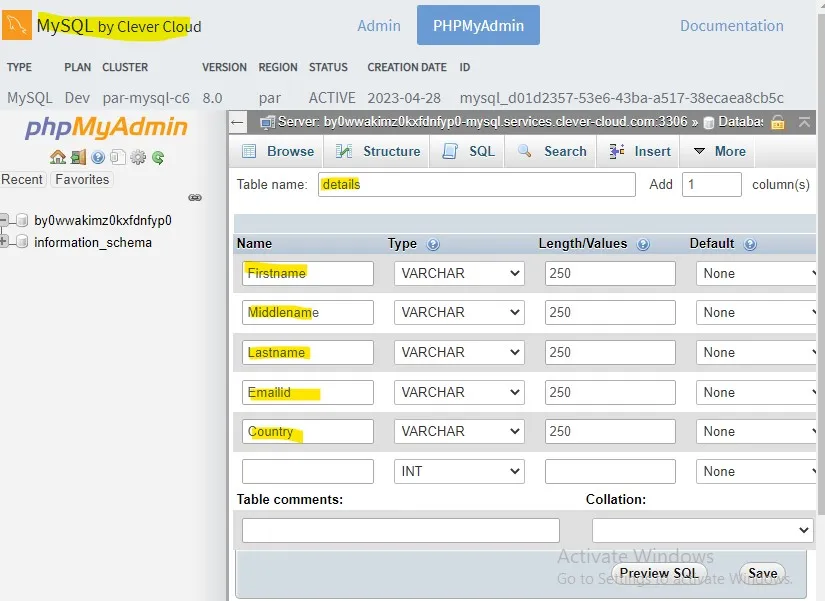
Task: Click the collapse-up icon at breadcrumb bar end
Action: pyautogui.click(x=804, y=122)
